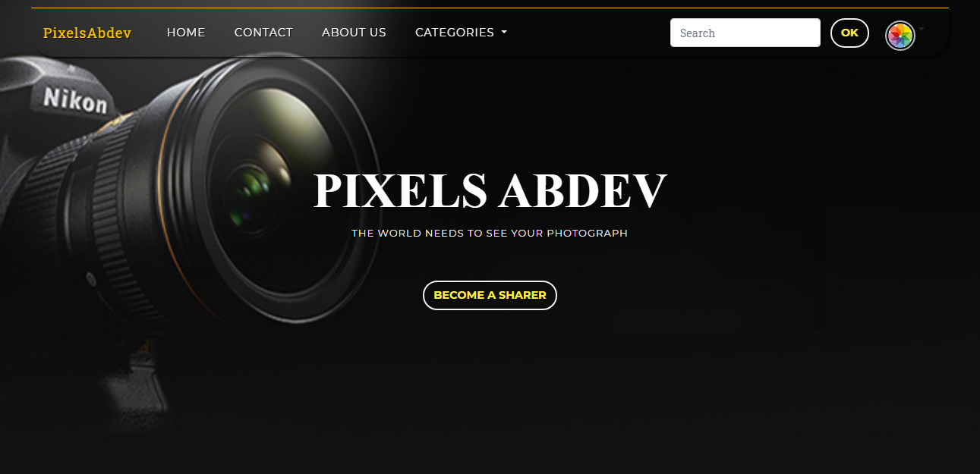Open the colorful pinwheel profile avatar
This screenshot has width=980, height=474.
[900, 36]
